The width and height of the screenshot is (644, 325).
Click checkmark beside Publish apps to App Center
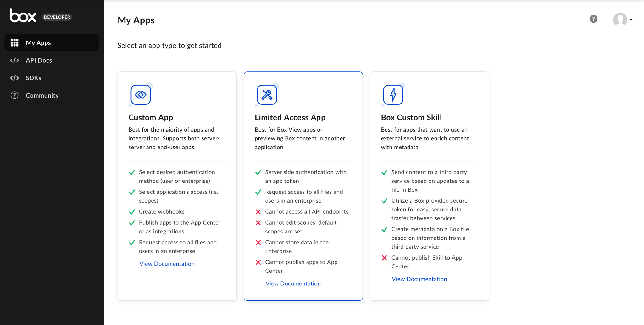[x=132, y=223]
